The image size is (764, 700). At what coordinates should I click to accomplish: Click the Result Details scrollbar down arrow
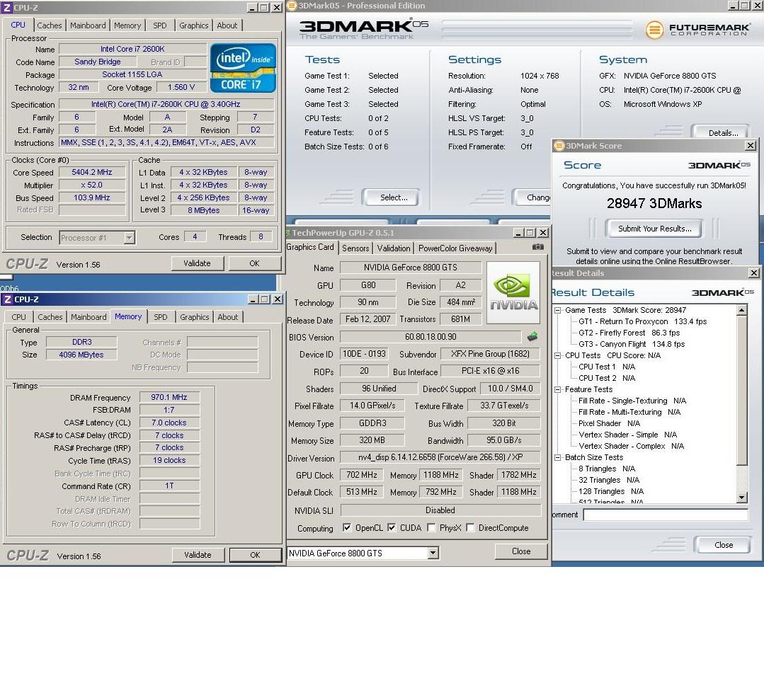[741, 498]
